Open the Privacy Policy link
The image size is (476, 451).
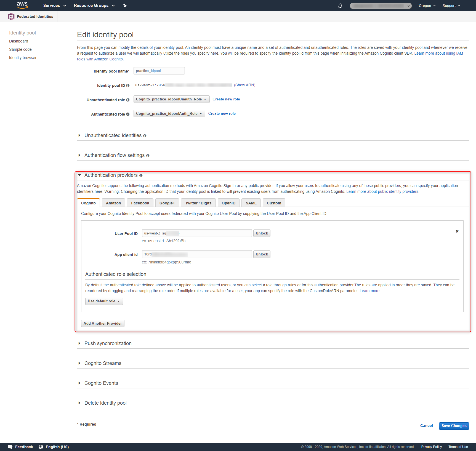coord(432,447)
